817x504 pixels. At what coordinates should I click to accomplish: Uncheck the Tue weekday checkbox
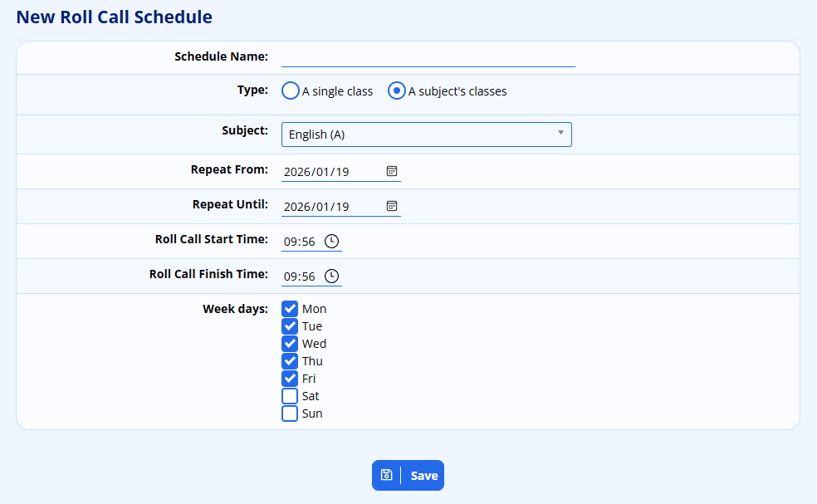[x=290, y=326]
